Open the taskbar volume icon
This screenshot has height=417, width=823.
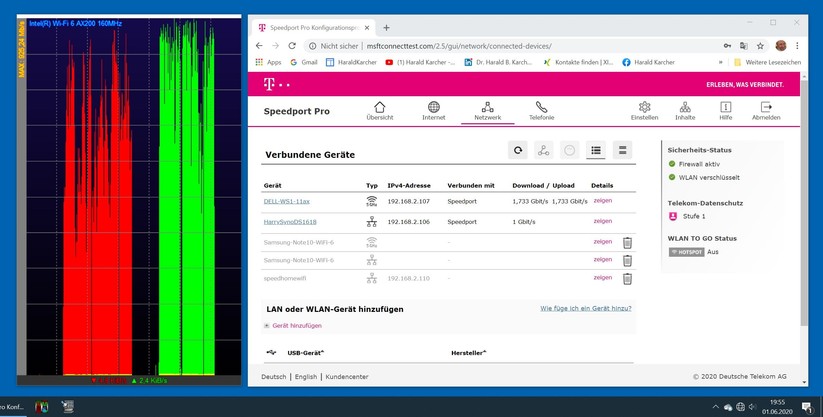pos(753,406)
